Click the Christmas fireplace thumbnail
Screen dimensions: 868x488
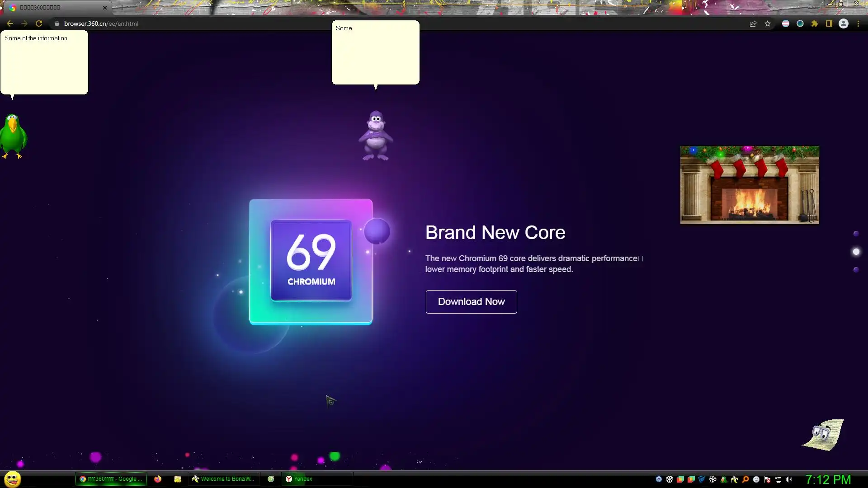[750, 185]
